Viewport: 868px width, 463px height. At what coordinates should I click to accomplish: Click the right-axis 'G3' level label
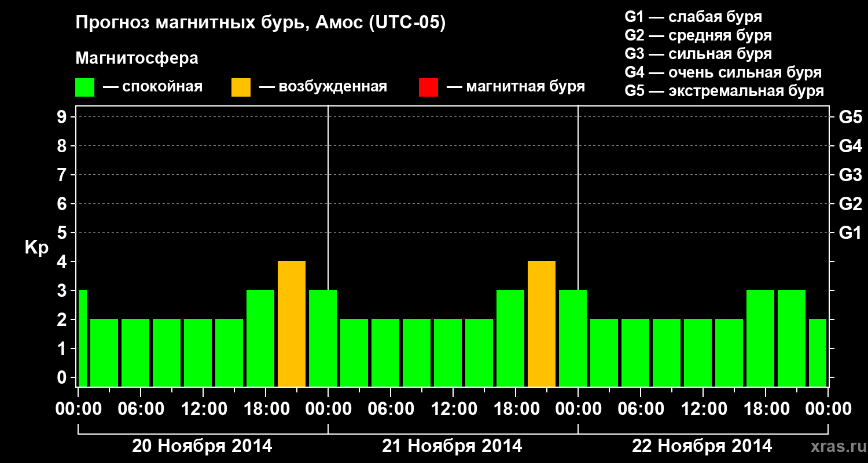pos(850,175)
